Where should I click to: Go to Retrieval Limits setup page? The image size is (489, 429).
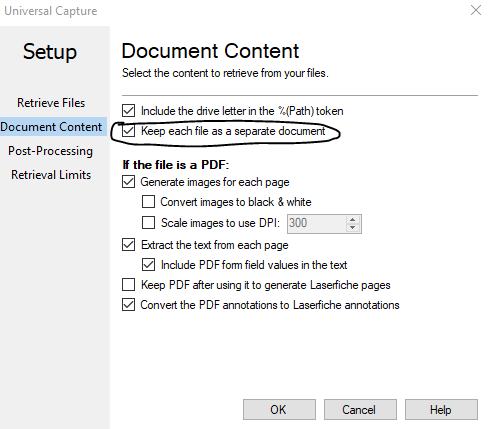(51, 175)
